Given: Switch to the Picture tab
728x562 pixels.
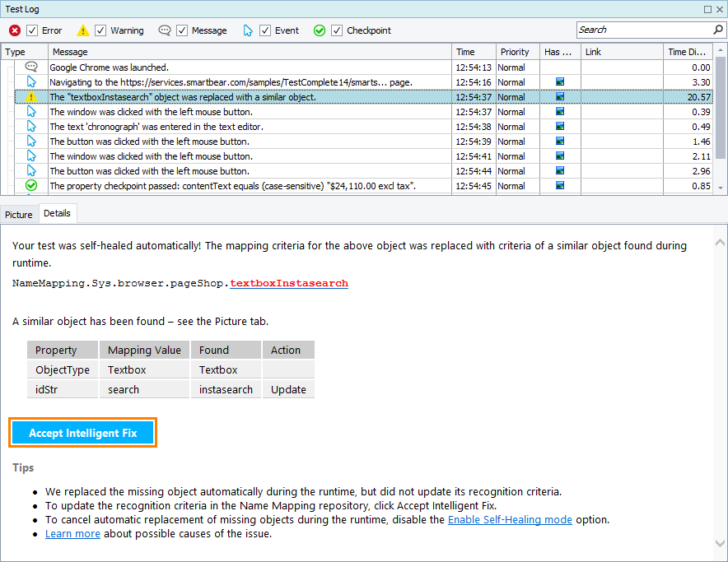Looking at the screenshot, I should (x=18, y=213).
